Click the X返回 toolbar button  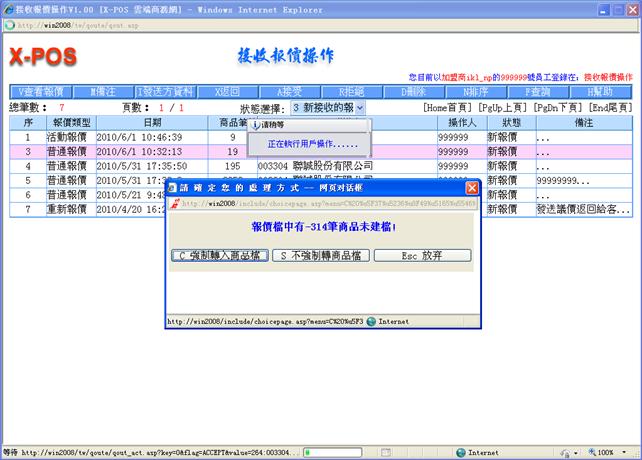point(228,91)
